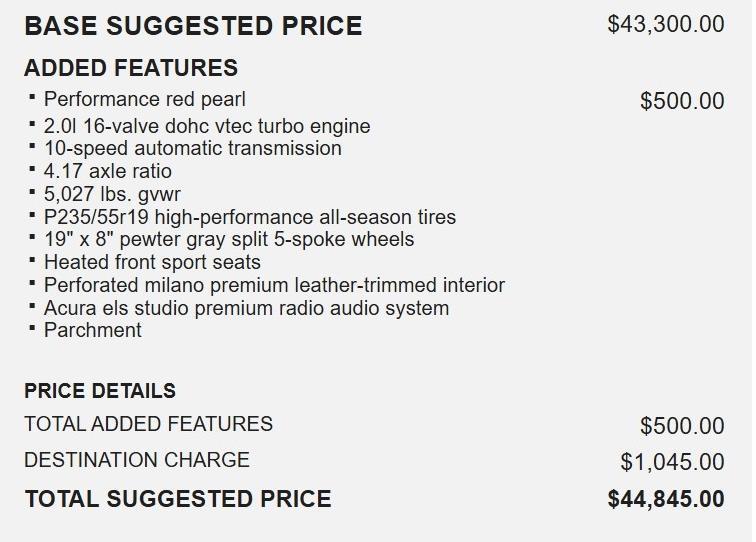The height and width of the screenshot is (542, 756).
Task: Select the 10-speed automatic transmission line
Action: point(192,148)
